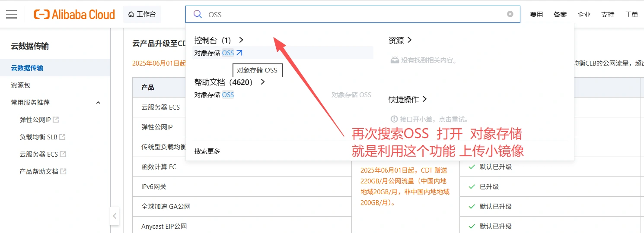Click the search magnifier icon
The height and width of the screenshot is (233, 644).
(x=198, y=14)
